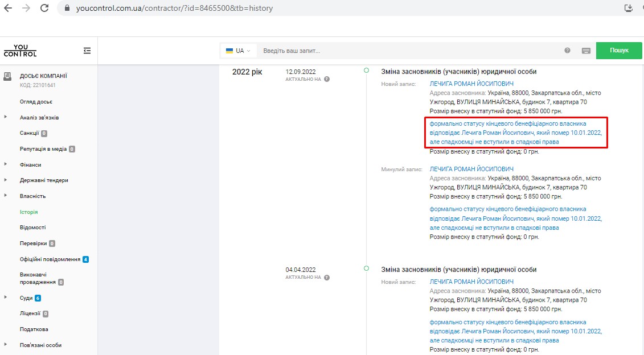
Task: Open the UA language dropdown
Action: pyautogui.click(x=238, y=51)
